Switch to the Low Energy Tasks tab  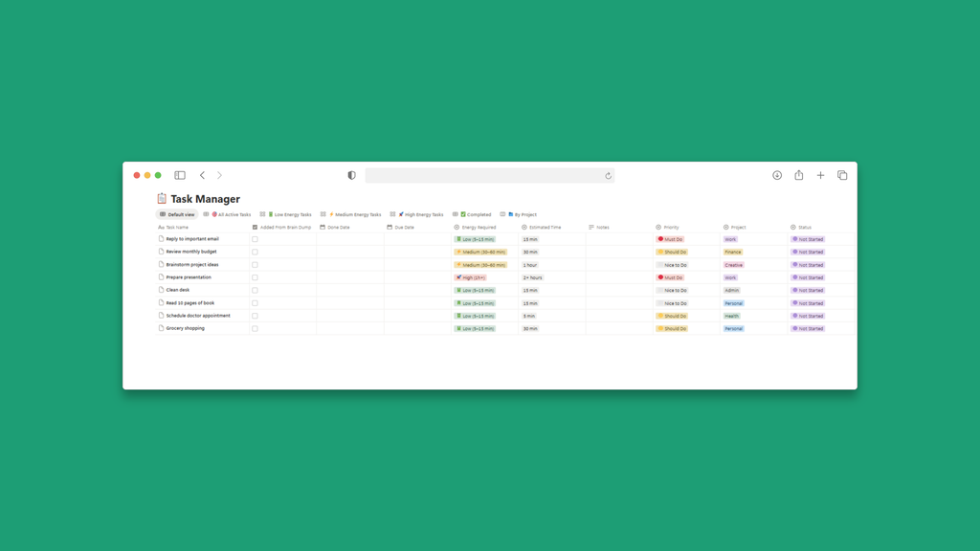(286, 214)
